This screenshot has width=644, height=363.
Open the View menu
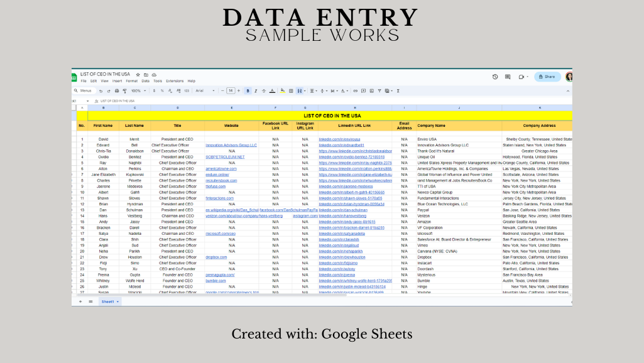(x=105, y=81)
